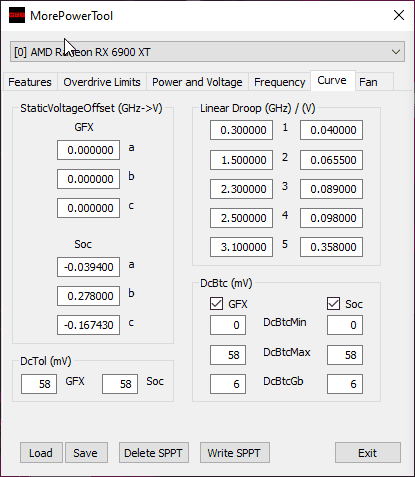415x477 pixels.
Task: Open the GPU selection dropdown
Action: tap(207, 52)
